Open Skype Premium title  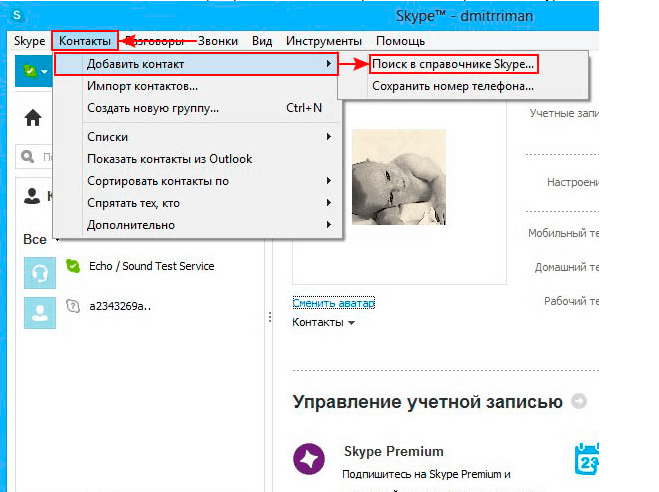coord(394,451)
